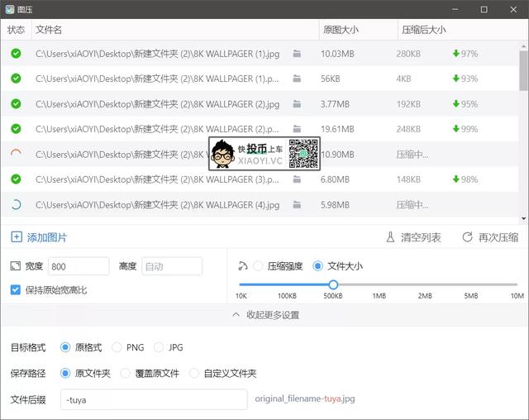Viewport: 529px width, 420px height.
Task: Click the clear list broom icon
Action: click(x=390, y=237)
